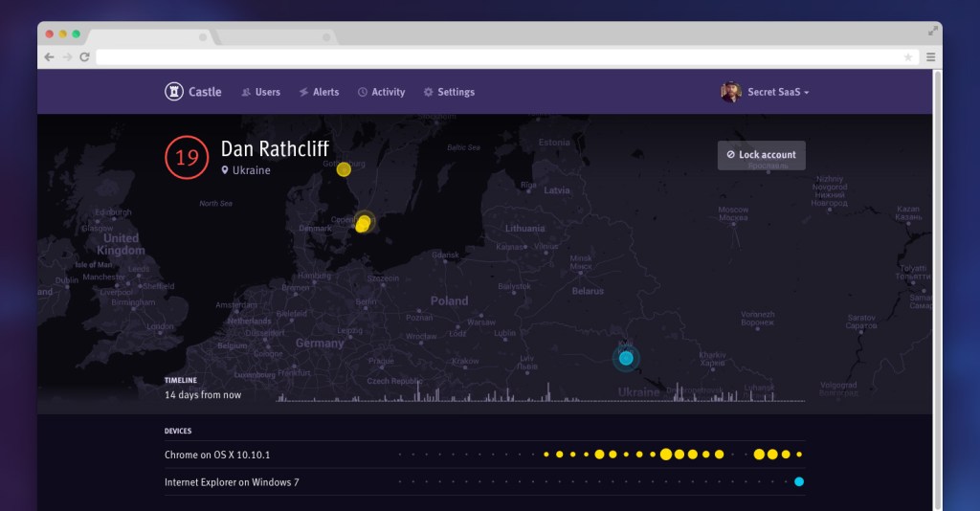Expand the Secret SaaS account dropdown

(777, 92)
